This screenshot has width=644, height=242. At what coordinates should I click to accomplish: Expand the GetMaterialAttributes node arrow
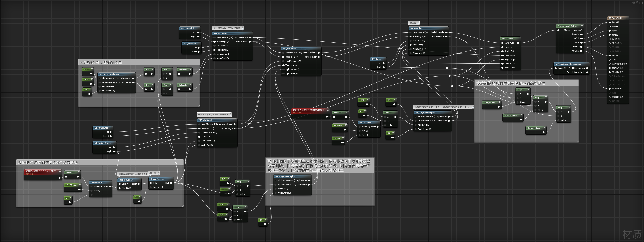pos(582,26)
